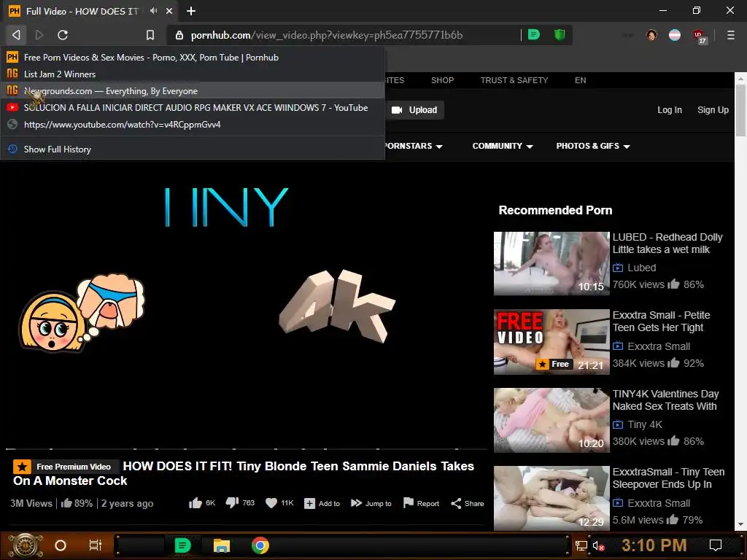This screenshot has height=560, width=747.
Task: Click the thumbs-up icon showing 6K
Action: (x=196, y=503)
